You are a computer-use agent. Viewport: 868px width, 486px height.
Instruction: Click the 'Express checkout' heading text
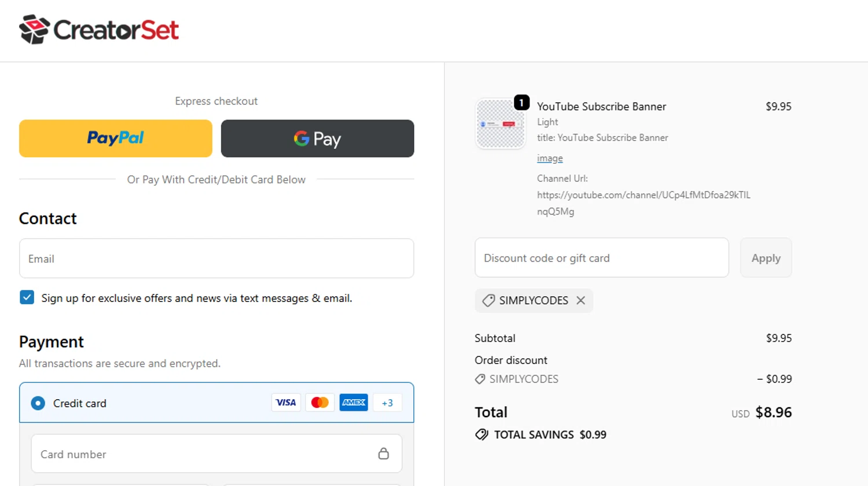[216, 101]
